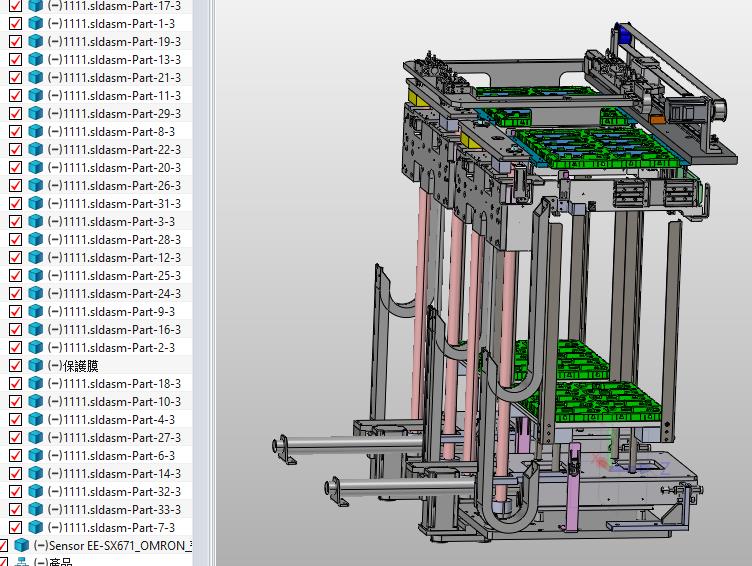Image resolution: width=752 pixels, height=566 pixels.
Task: Select the 1111.sldasm-Part-21-3 tree entry
Action: coord(114,78)
